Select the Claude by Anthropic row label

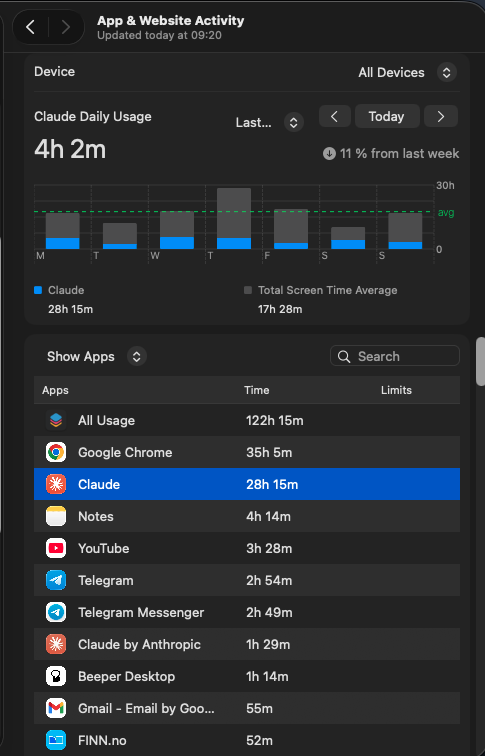(x=139, y=644)
